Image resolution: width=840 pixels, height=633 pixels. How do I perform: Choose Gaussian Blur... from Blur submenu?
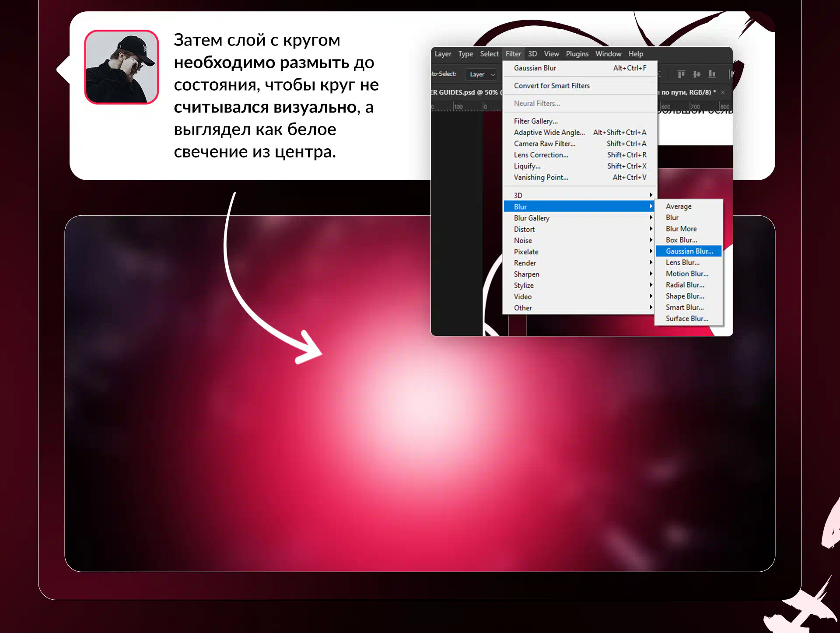(x=689, y=251)
